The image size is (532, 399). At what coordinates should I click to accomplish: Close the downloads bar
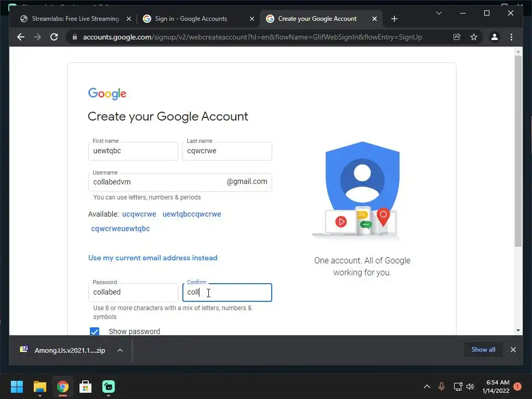513,350
